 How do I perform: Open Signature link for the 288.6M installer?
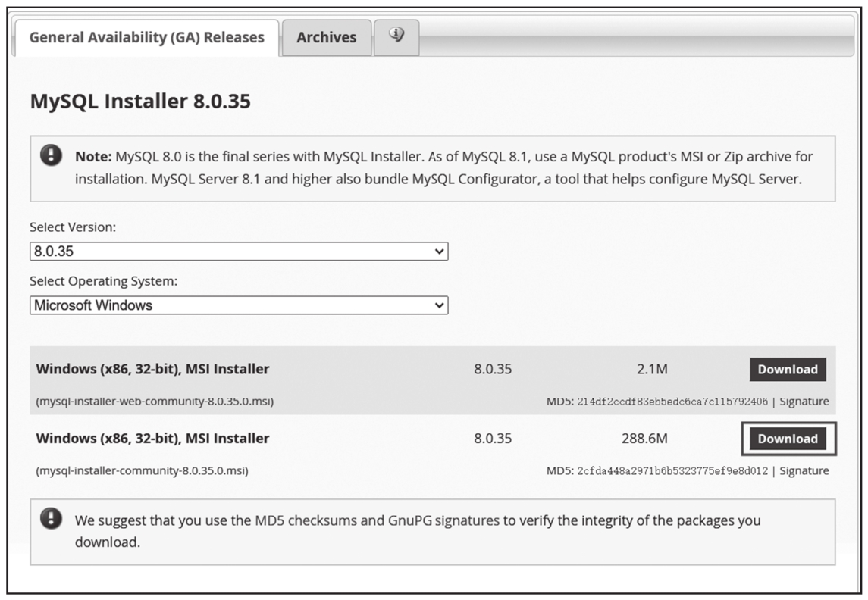tap(804, 470)
